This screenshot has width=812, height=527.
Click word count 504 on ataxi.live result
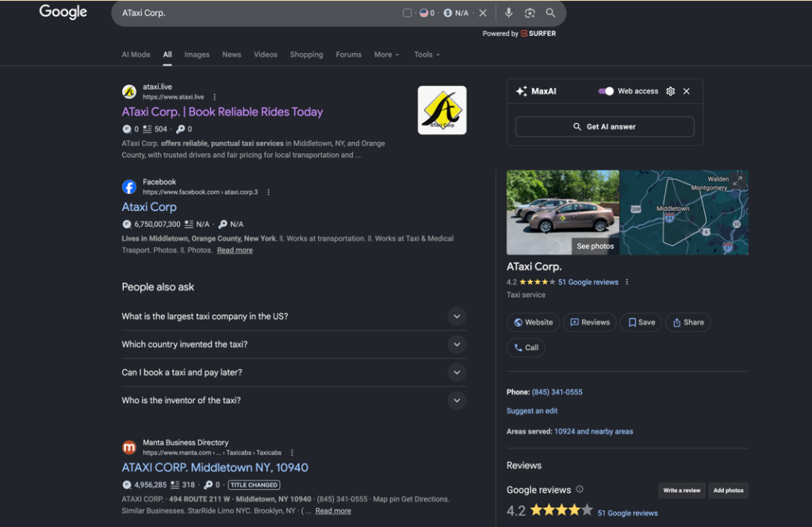pos(160,129)
